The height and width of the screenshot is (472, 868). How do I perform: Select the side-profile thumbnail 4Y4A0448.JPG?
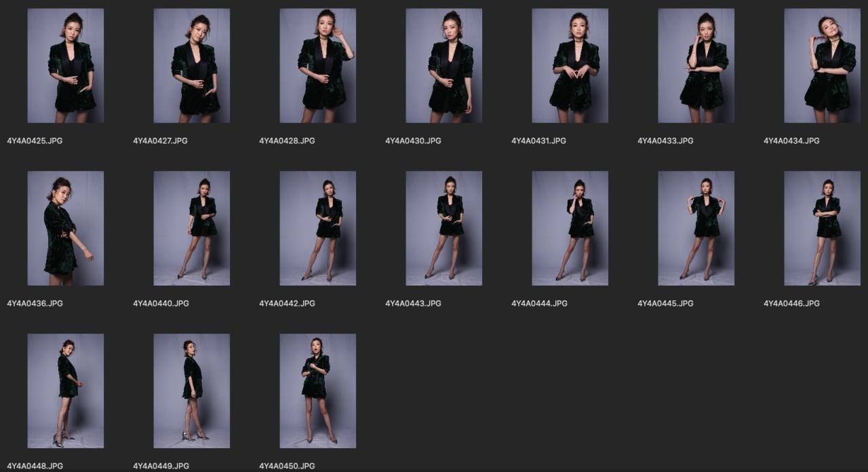[66, 391]
